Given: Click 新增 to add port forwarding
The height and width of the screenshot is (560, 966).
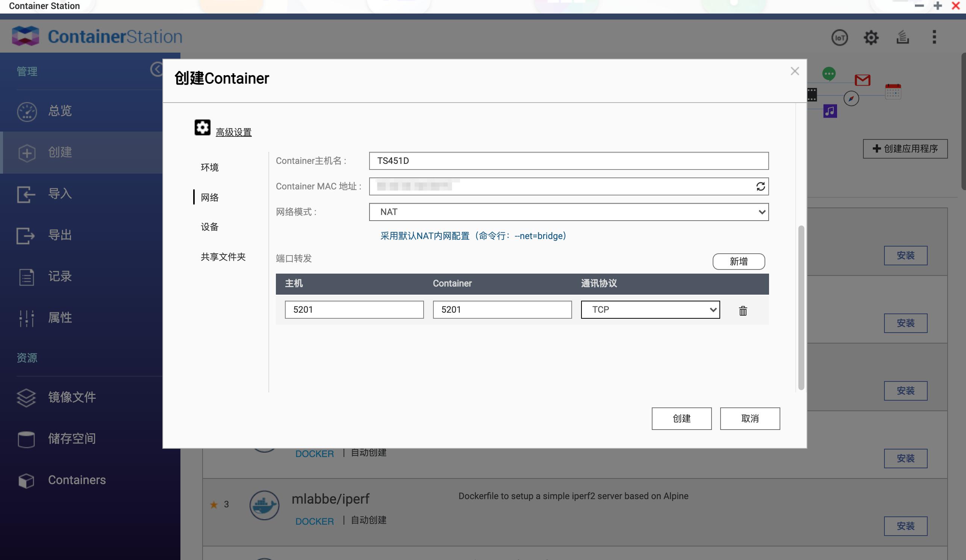Looking at the screenshot, I should coord(738,262).
